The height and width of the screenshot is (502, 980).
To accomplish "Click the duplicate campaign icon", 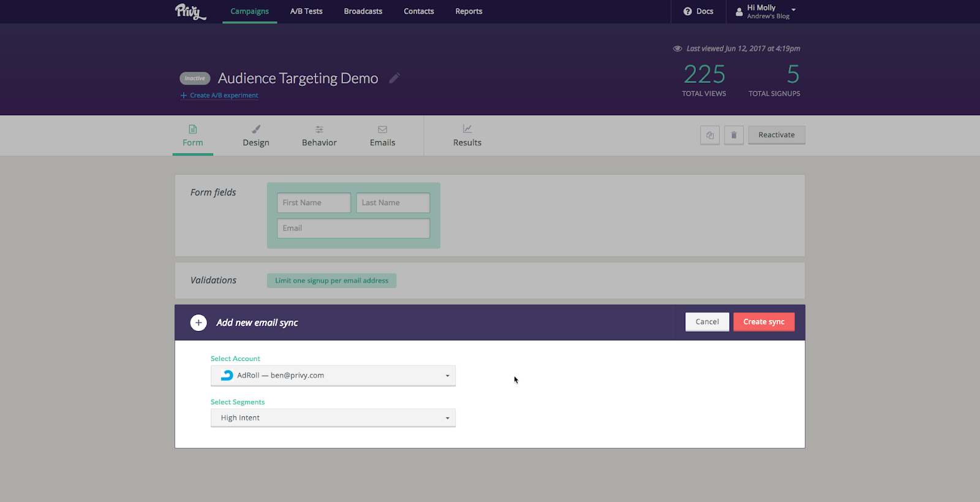I will (x=709, y=135).
